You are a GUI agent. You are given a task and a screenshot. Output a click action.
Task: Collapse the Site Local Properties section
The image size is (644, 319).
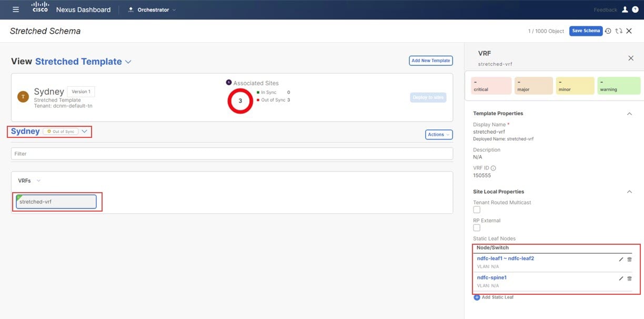click(629, 192)
